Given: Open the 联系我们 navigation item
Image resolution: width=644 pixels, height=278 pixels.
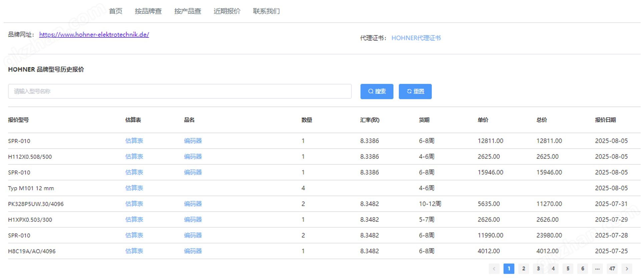Looking at the screenshot, I should point(266,11).
